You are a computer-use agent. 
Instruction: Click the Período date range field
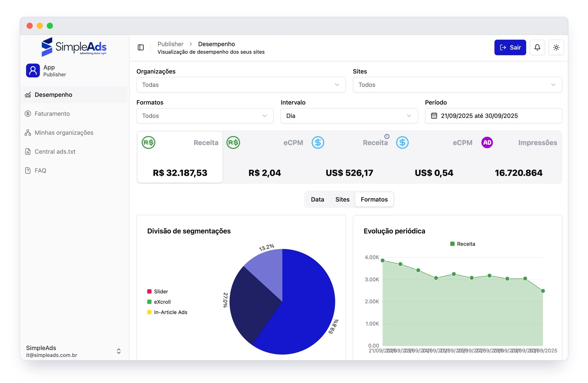point(493,116)
